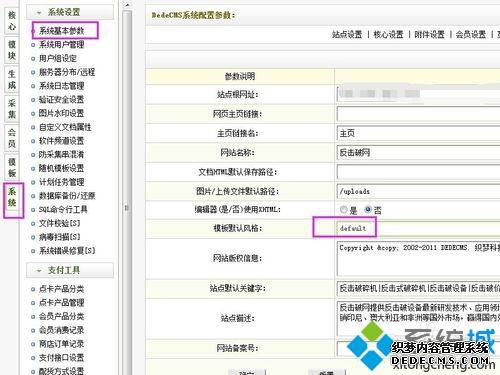Image resolution: width=500 pixels, height=375 pixels.
Task: Click the 文档HTML默认保存路径 input field
Action: pos(419,172)
